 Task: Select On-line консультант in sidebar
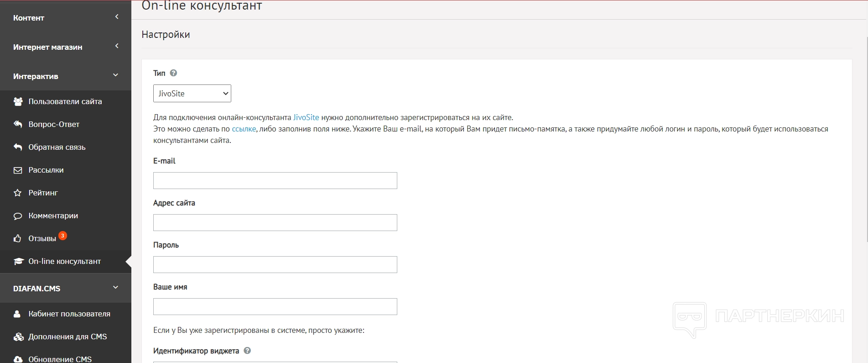click(66, 261)
